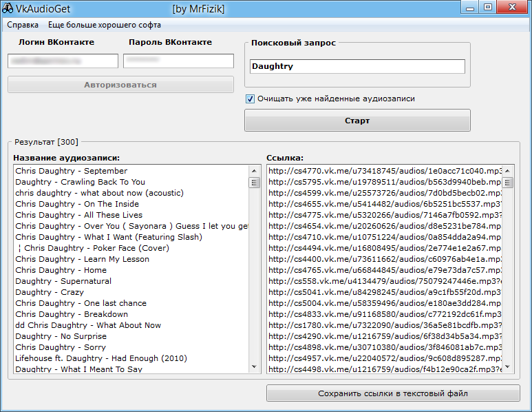
Task: Select Chris Daughtry - Learn My Lesson entry
Action: (131, 259)
